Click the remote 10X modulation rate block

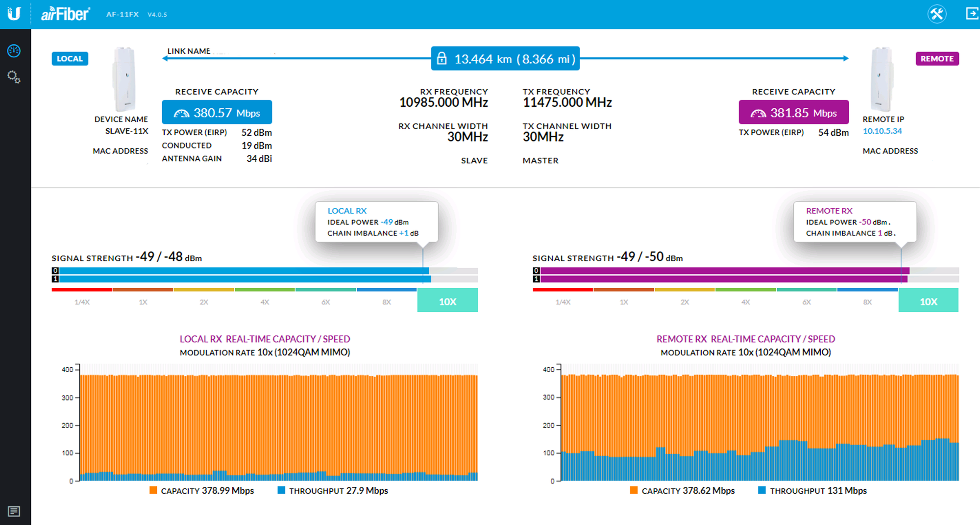928,301
